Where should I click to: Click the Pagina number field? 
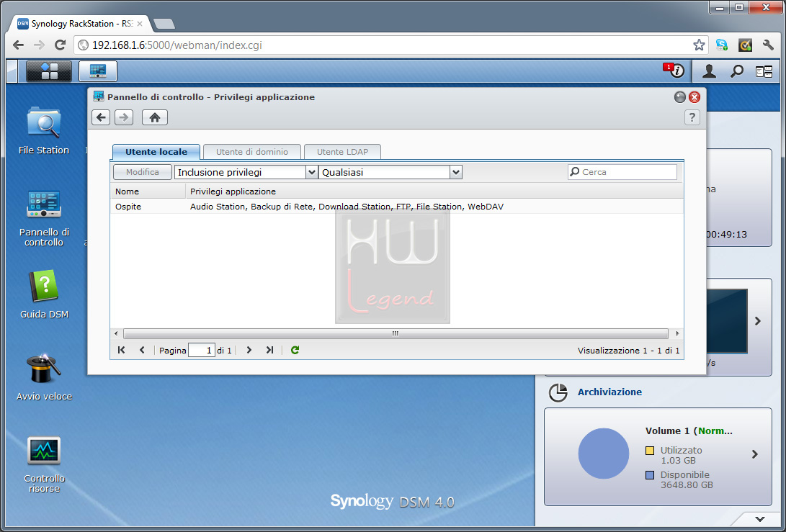tap(202, 350)
